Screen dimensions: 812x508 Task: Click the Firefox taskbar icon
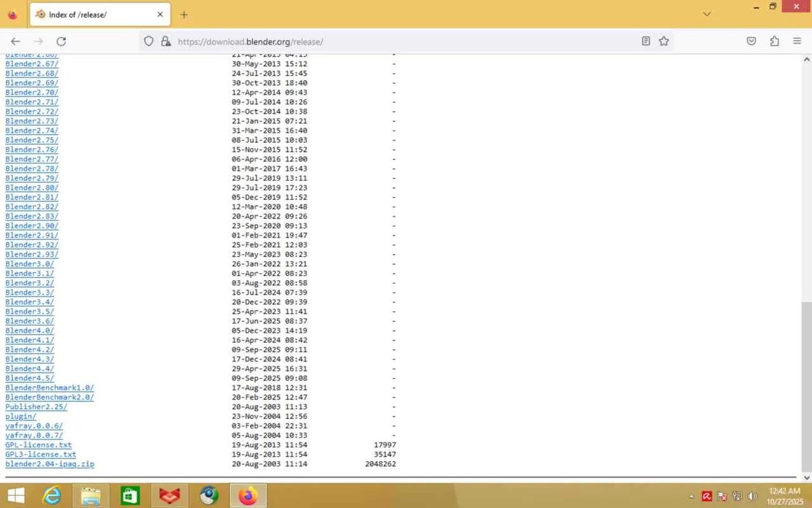pyautogui.click(x=248, y=495)
